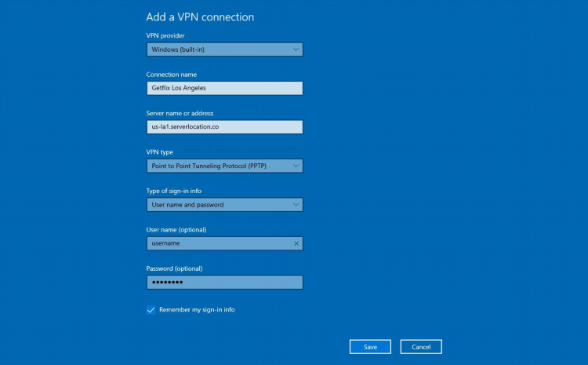Viewport: 588px width, 365px height.
Task: Focus the Connection name input field
Action: pos(225,88)
